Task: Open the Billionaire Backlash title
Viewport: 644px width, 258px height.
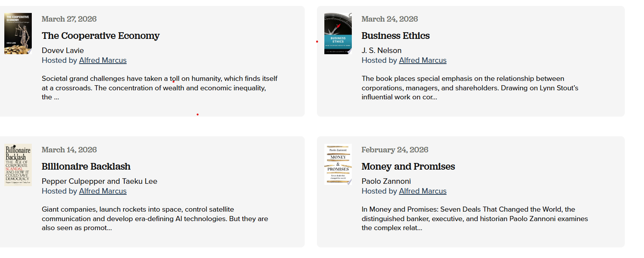Action: tap(86, 167)
